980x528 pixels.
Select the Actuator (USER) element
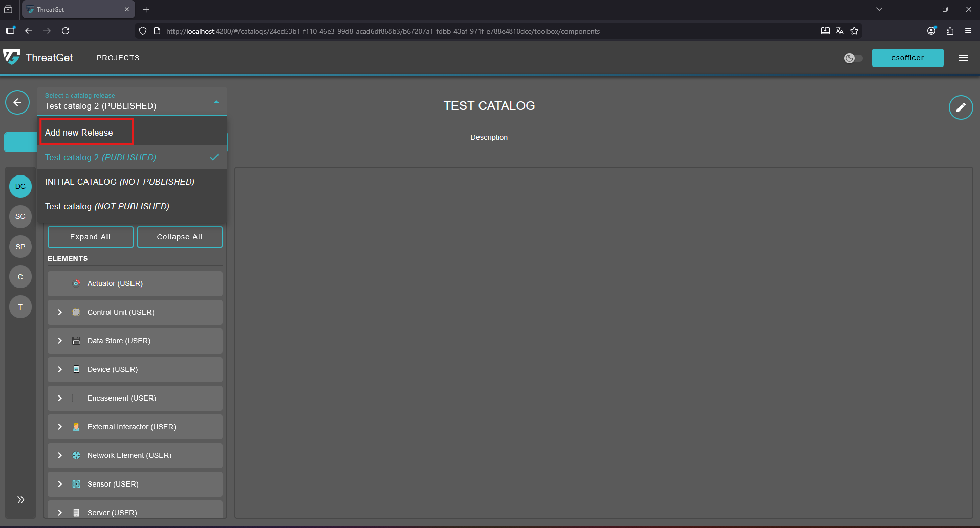tap(115, 283)
